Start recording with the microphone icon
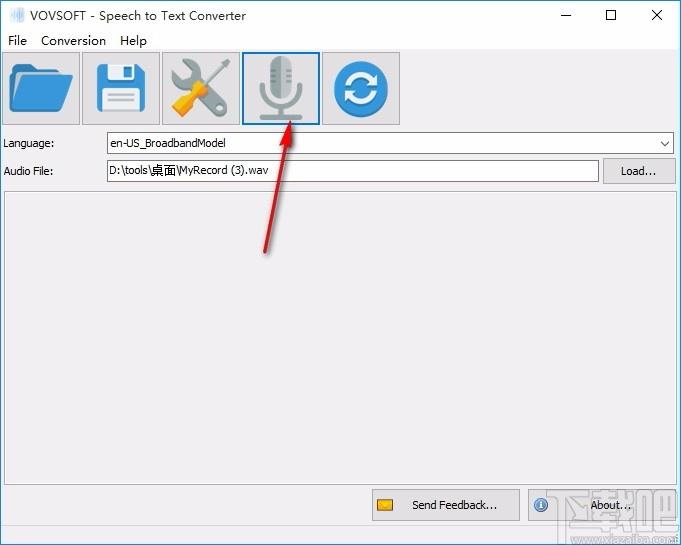The height and width of the screenshot is (545, 681). 281,89
